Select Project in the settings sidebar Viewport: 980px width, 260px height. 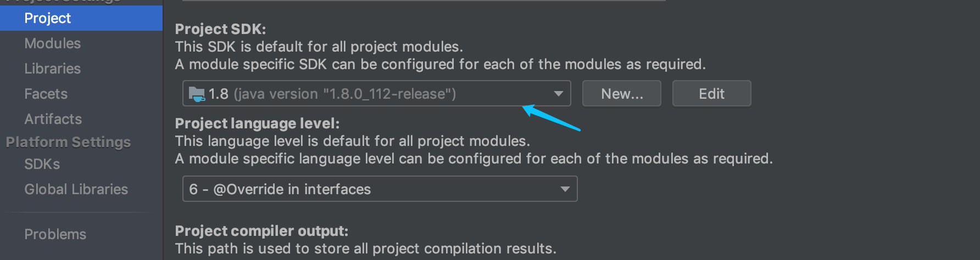point(48,18)
